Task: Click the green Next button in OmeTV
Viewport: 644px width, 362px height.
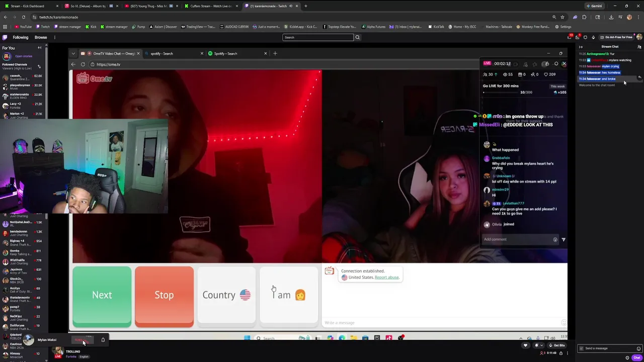Action: 102,297
